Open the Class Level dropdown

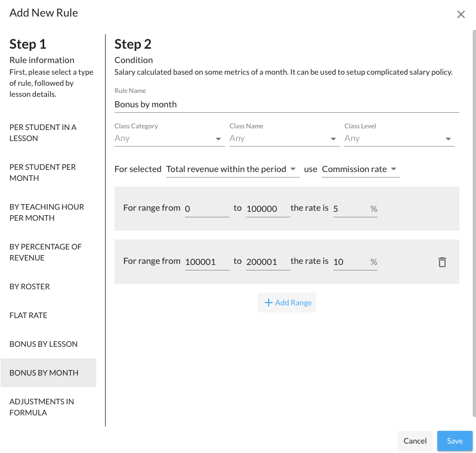(399, 138)
